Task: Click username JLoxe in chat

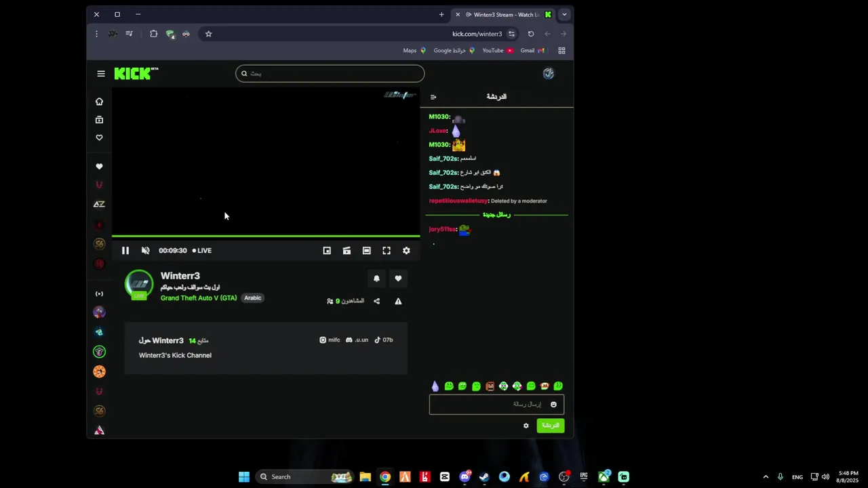Action: click(x=438, y=131)
